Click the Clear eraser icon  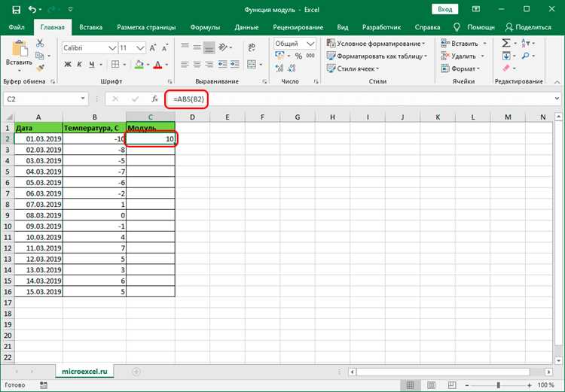tap(506, 68)
